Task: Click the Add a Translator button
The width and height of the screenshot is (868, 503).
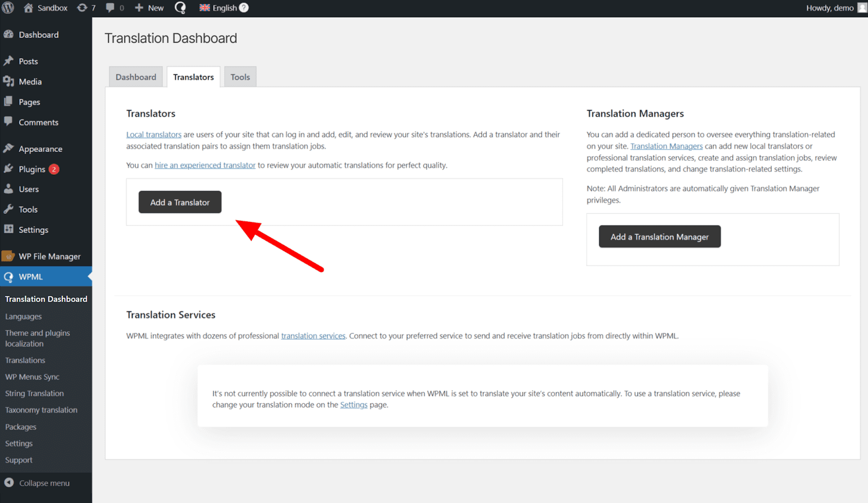Action: pos(180,202)
